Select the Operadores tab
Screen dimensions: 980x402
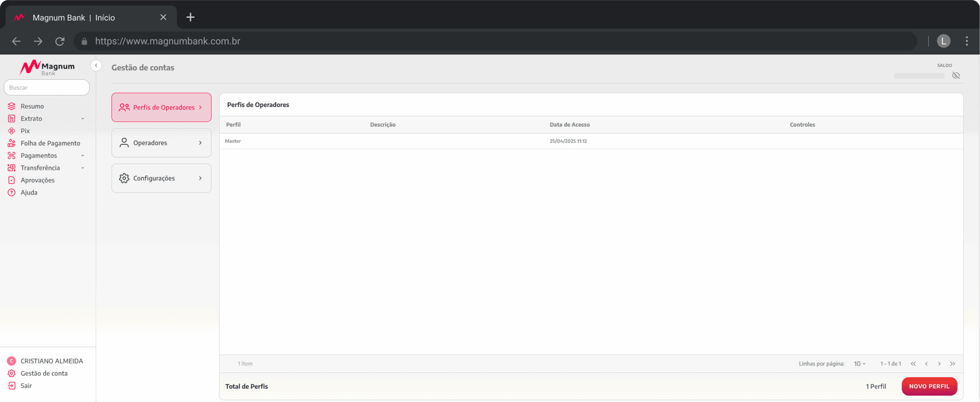pos(161,143)
